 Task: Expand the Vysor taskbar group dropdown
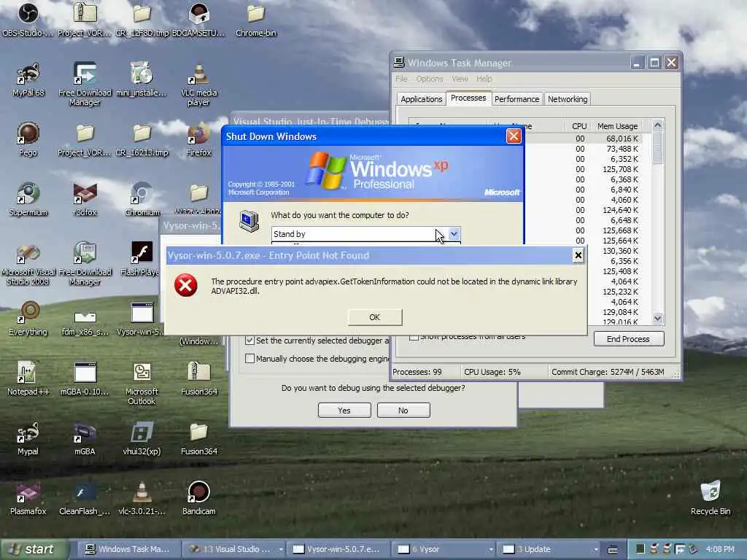tap(491, 549)
